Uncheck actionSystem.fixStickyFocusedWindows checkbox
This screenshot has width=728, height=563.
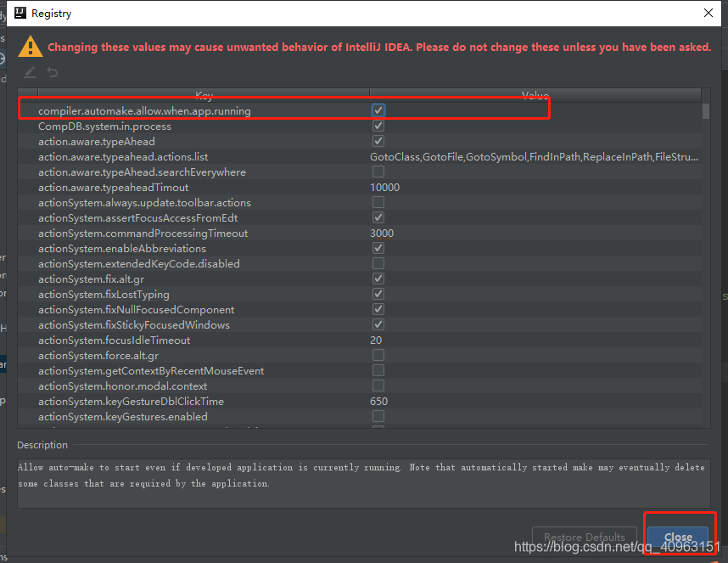click(x=378, y=324)
